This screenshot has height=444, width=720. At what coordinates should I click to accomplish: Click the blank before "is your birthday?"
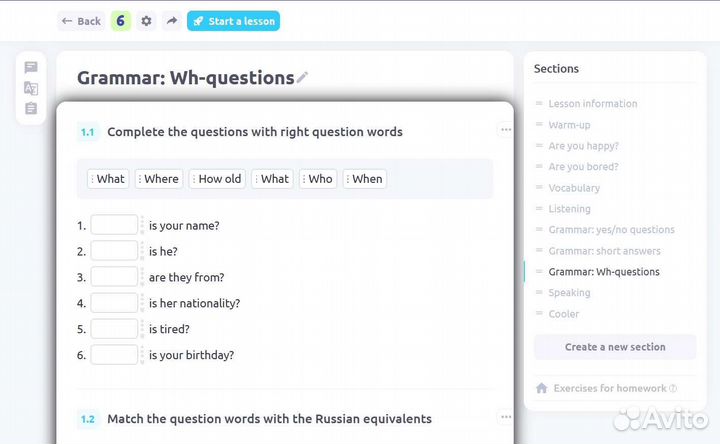pyautogui.click(x=114, y=354)
